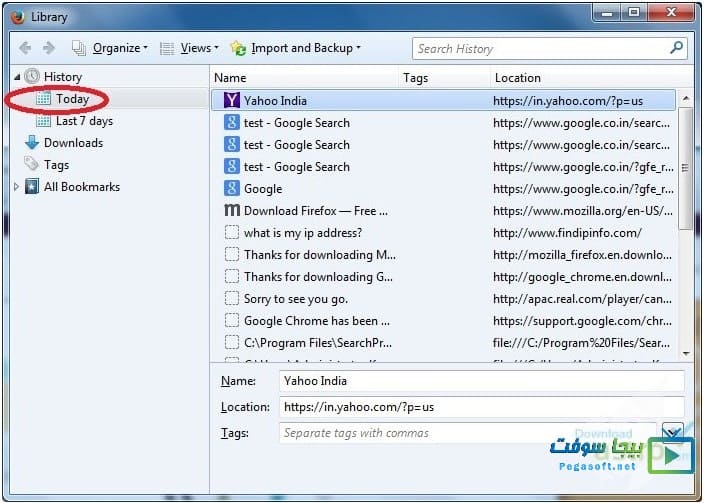Sort by the Name column header

306,78
